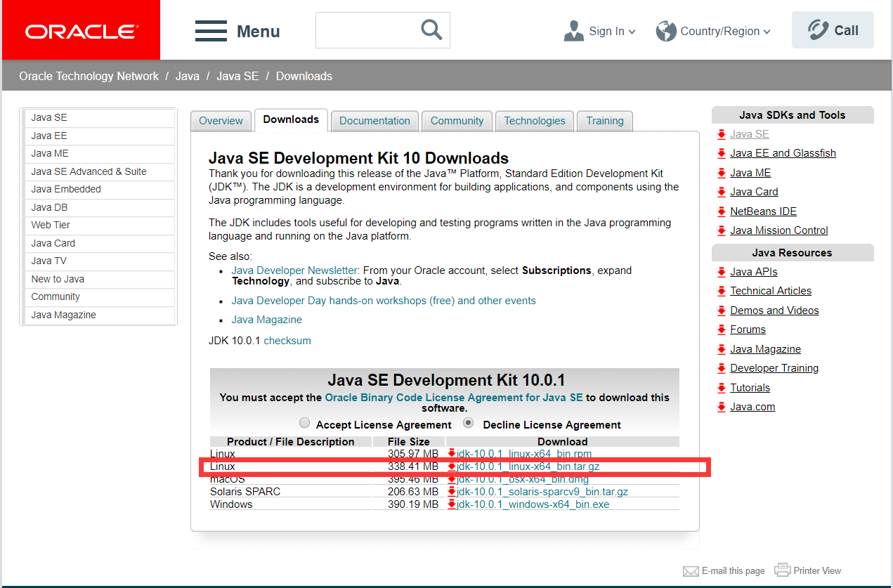
Task: Click the Country/Region globe icon
Action: pyautogui.click(x=666, y=31)
